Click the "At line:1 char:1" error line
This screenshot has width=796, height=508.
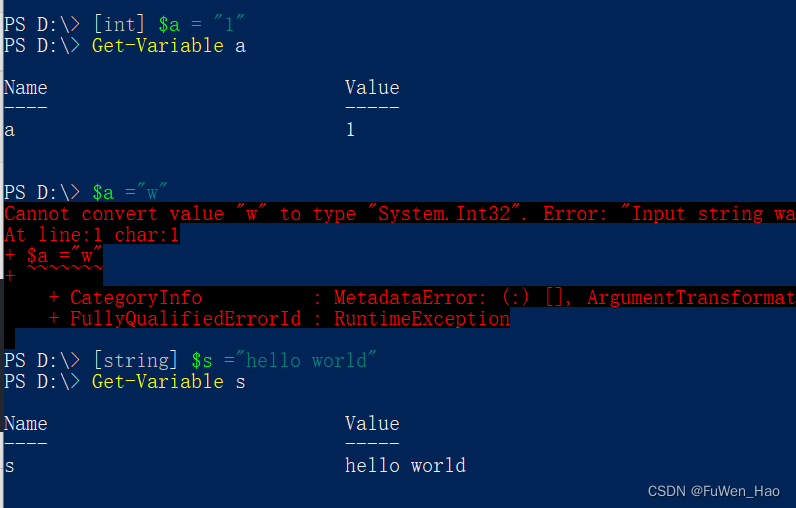[92, 235]
